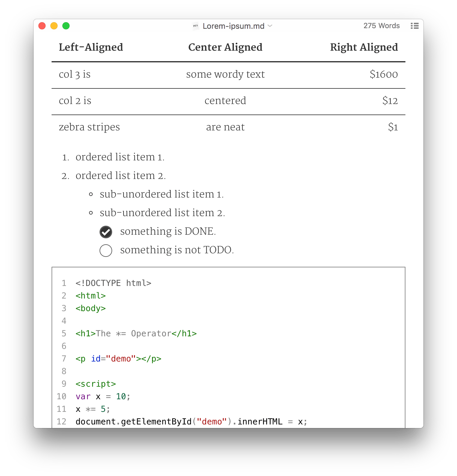Click the <!DOCTYPE html> code line

[113, 283]
